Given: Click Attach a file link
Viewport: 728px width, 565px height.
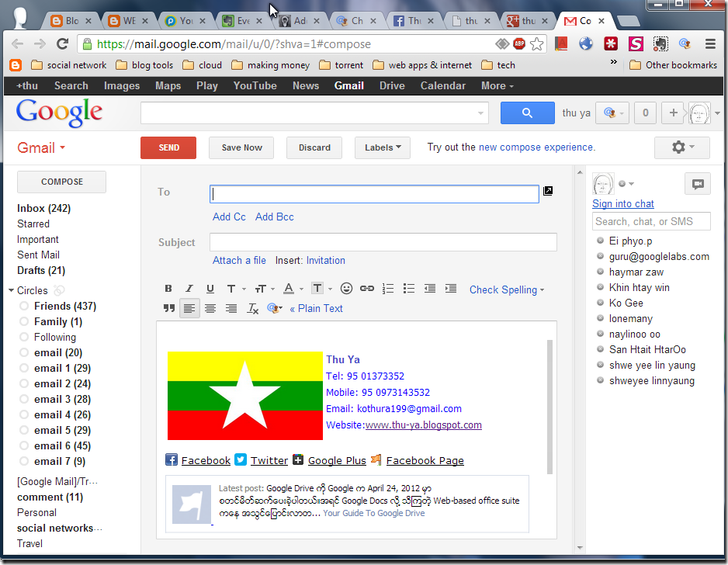Looking at the screenshot, I should tap(239, 261).
